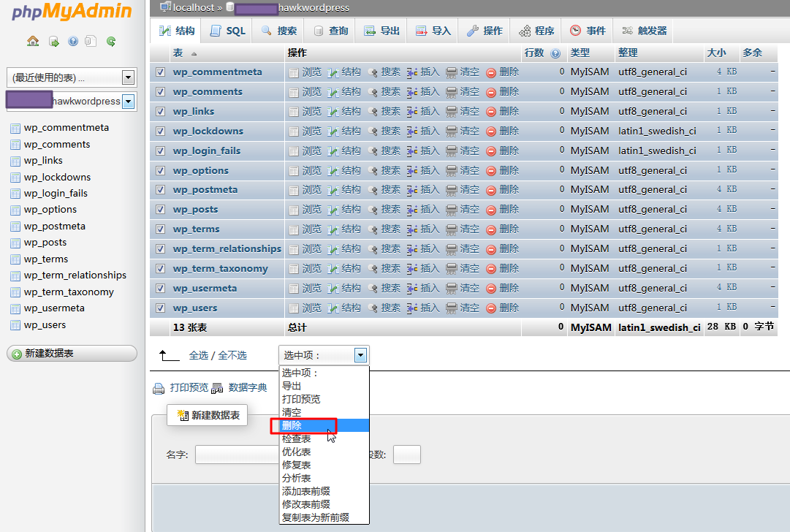790x532 pixels.
Task: Uncheck the wp_comments checkbox
Action: [160, 91]
